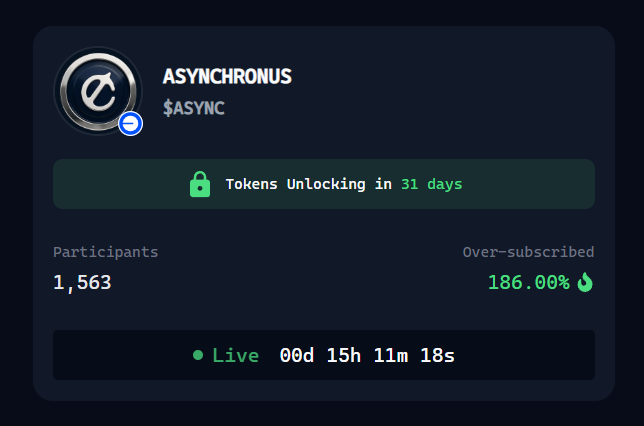
Task: Click empty space in the unlock banner
Action: pos(530,184)
